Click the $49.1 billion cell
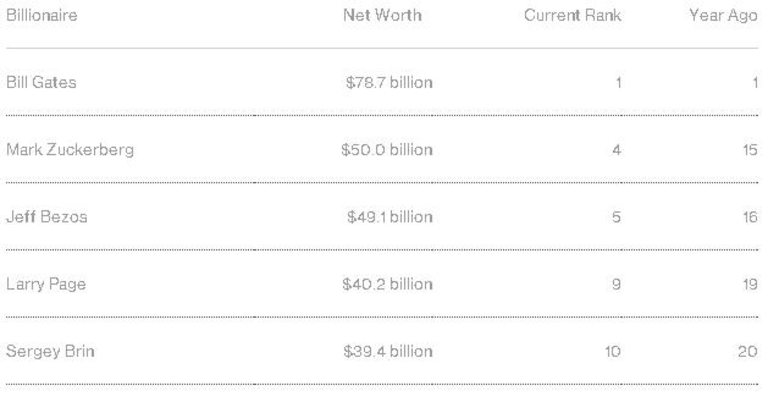This screenshot has width=768, height=402. click(x=390, y=217)
